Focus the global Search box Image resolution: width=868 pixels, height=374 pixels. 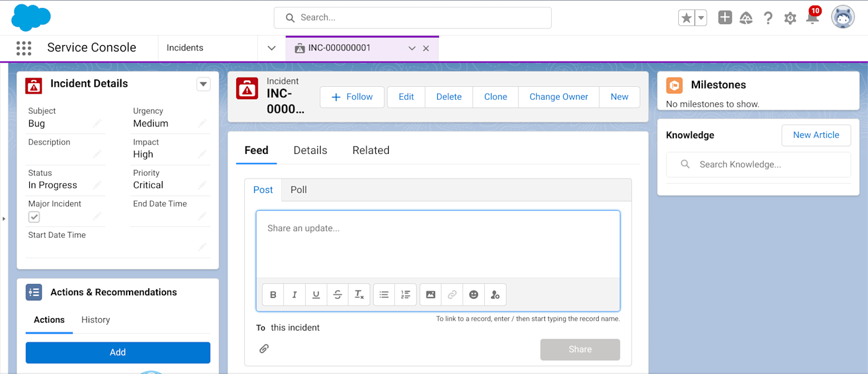412,17
